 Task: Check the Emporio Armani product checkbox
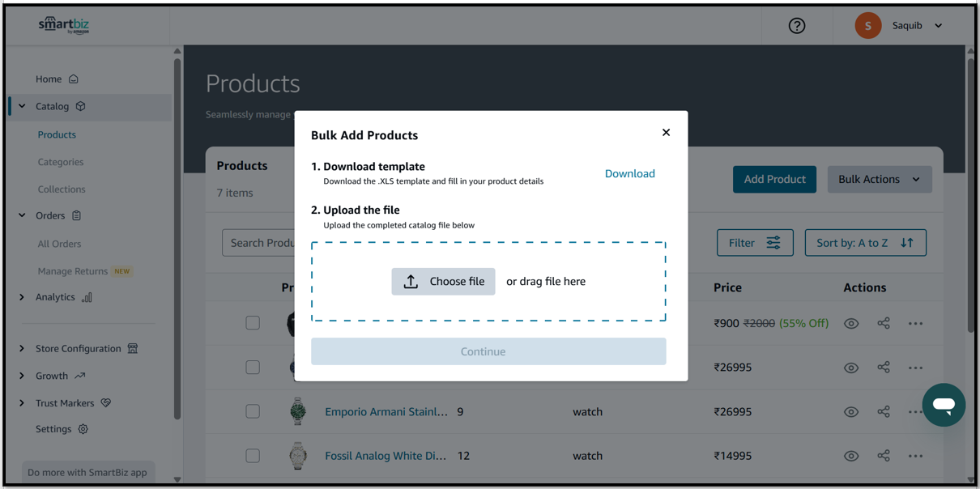point(253,411)
